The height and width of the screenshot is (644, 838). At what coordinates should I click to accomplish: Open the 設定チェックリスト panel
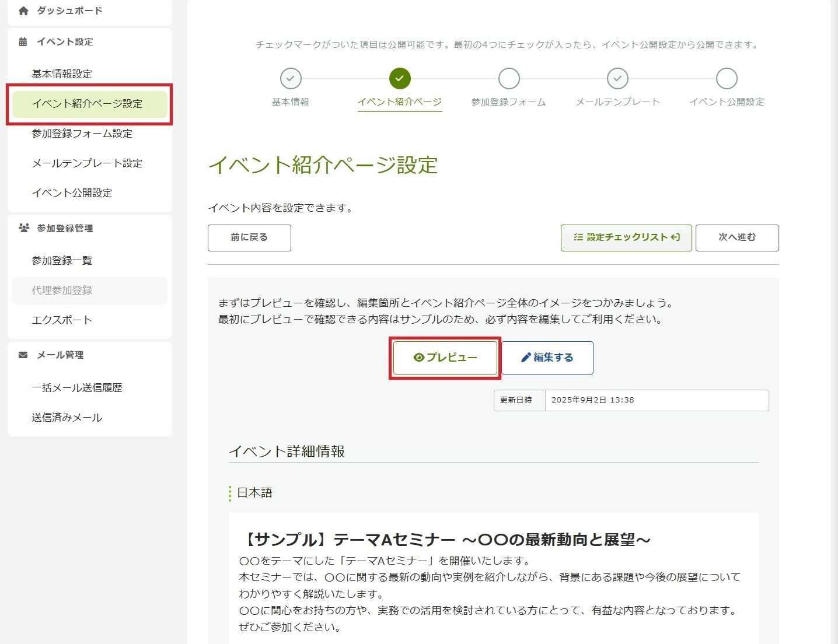[626, 237]
